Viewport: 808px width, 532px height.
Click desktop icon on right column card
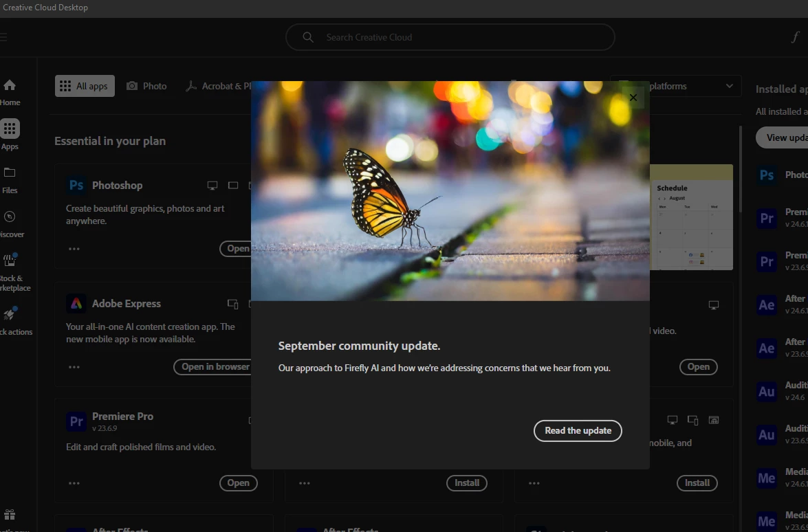714,305
